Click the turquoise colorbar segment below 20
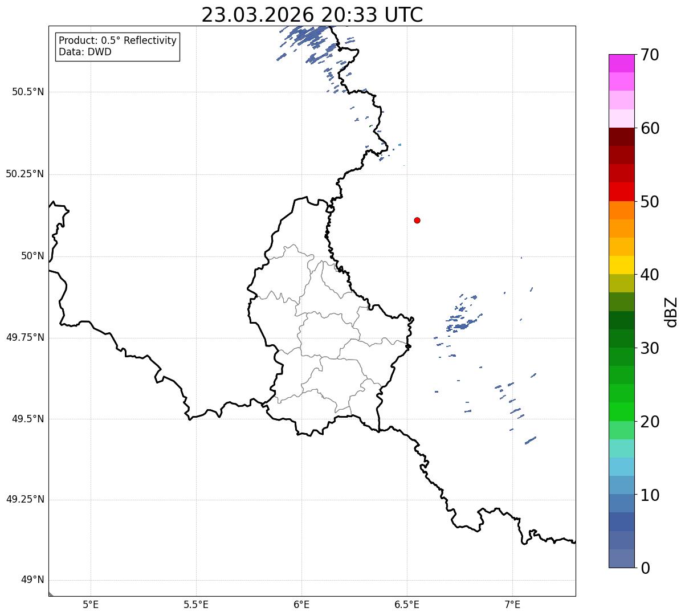 click(621, 448)
